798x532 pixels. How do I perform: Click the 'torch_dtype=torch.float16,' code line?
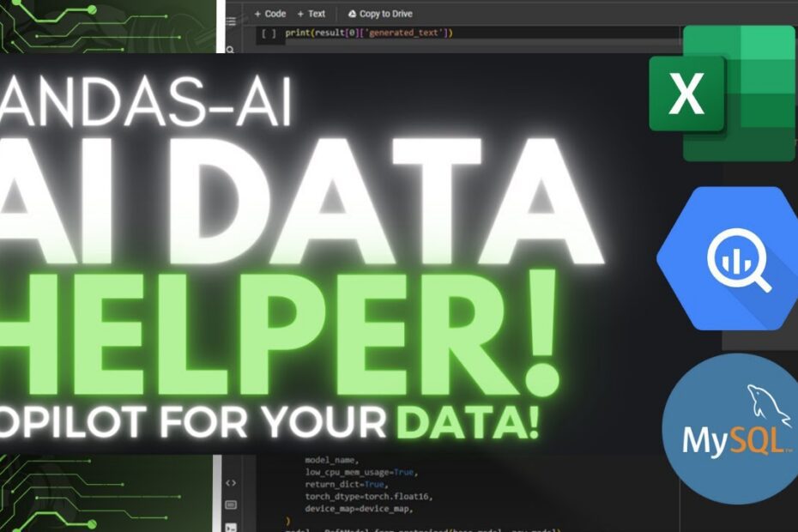368,496
